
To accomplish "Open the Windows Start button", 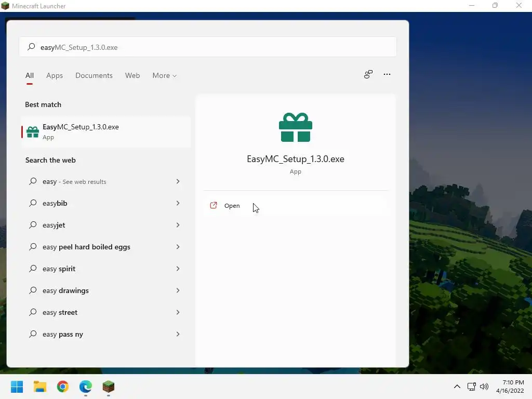I will [17, 387].
